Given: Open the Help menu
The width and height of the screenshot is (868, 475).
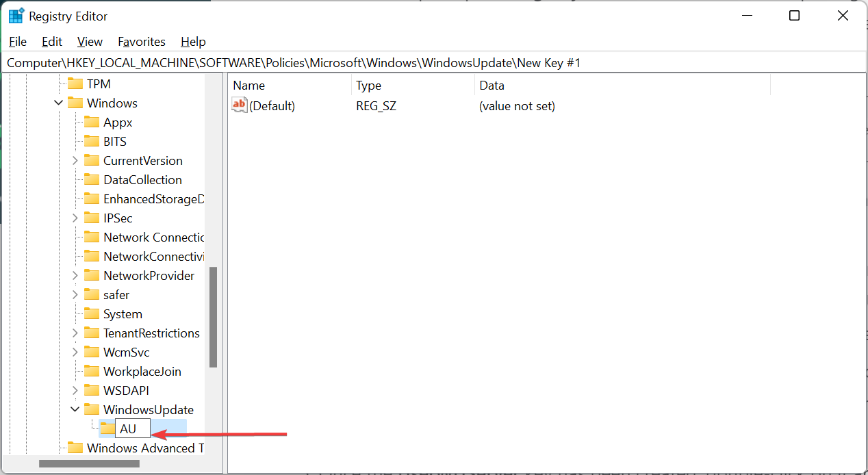Looking at the screenshot, I should (x=193, y=42).
